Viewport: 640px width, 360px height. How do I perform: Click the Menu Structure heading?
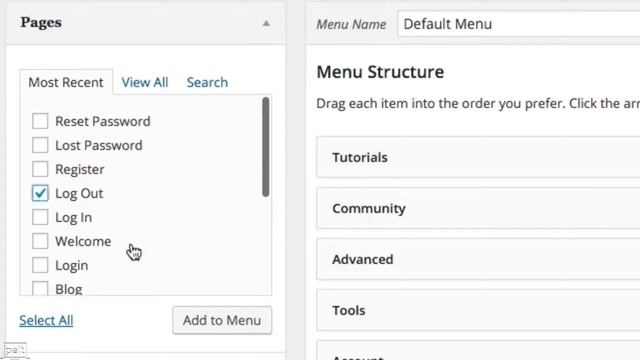380,72
